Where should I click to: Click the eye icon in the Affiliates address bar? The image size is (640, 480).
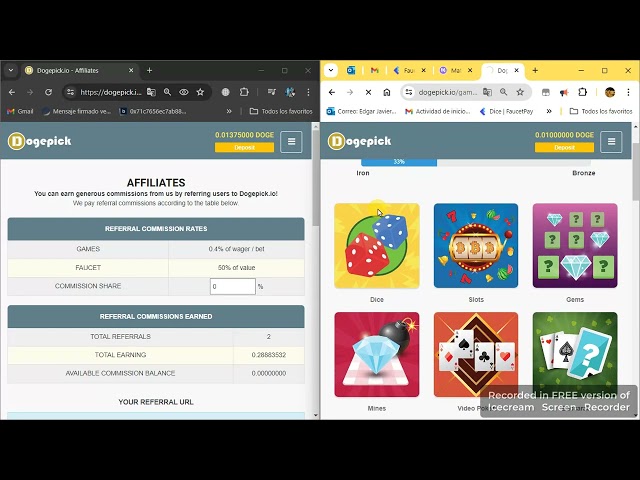point(183,92)
